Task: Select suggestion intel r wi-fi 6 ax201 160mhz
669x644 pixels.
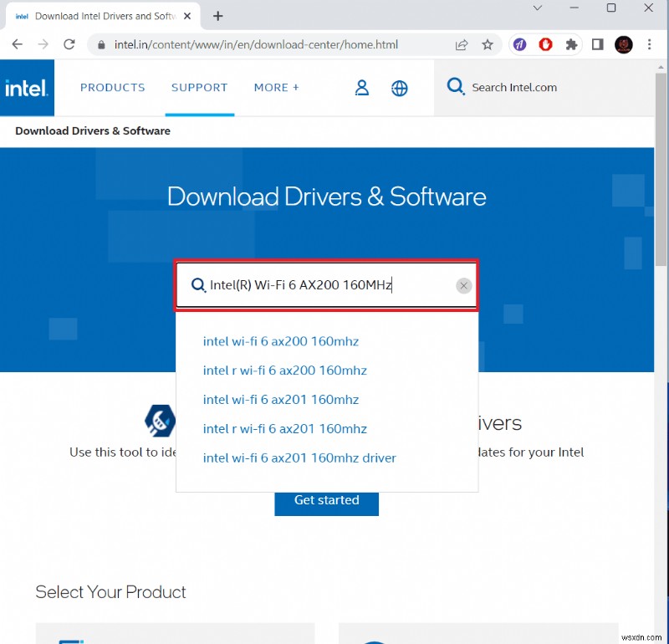Action: pos(285,428)
